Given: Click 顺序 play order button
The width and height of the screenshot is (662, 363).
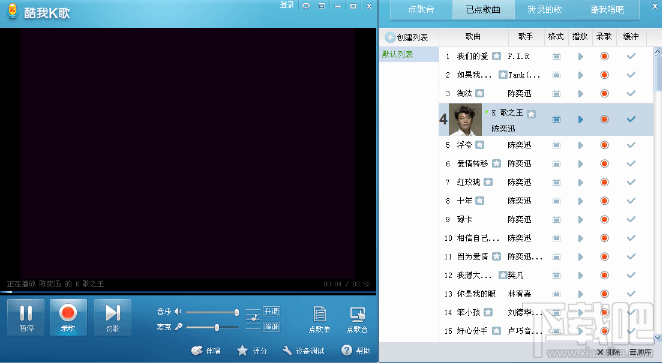Looking at the screenshot, I should pos(640,352).
